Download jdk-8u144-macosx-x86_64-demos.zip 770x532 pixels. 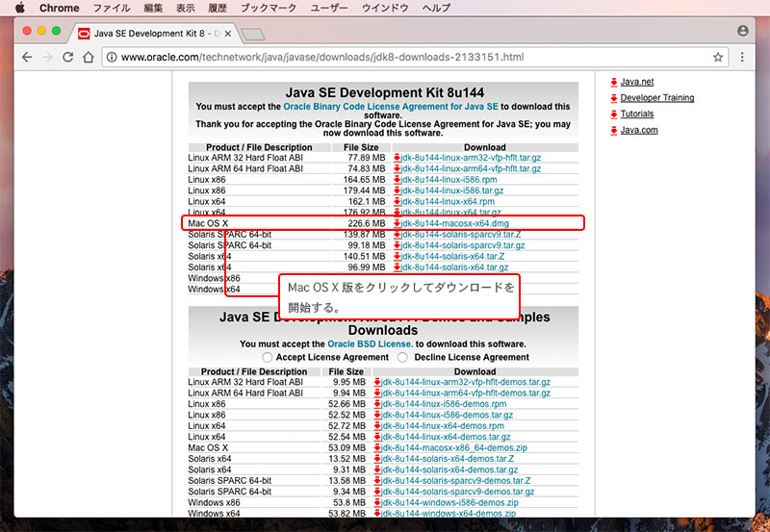point(454,447)
